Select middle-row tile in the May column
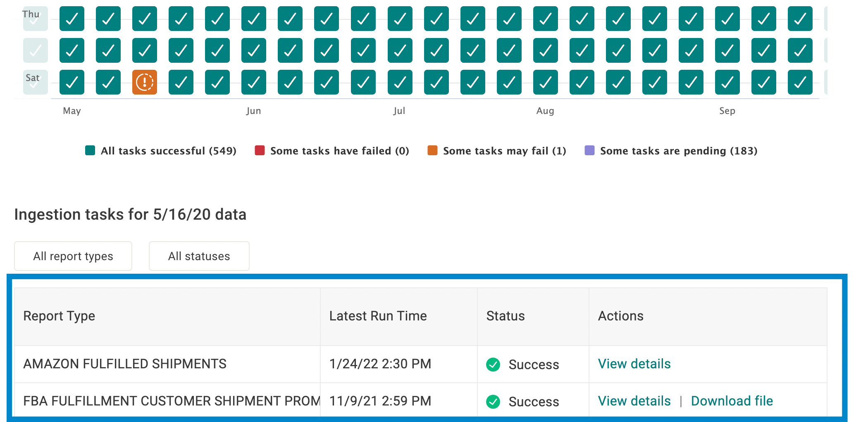This screenshot has width=868, height=422. coord(72,50)
